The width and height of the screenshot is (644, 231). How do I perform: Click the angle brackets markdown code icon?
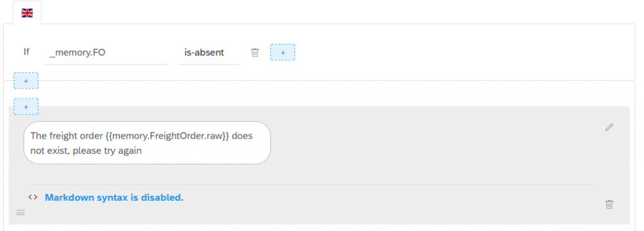(33, 197)
